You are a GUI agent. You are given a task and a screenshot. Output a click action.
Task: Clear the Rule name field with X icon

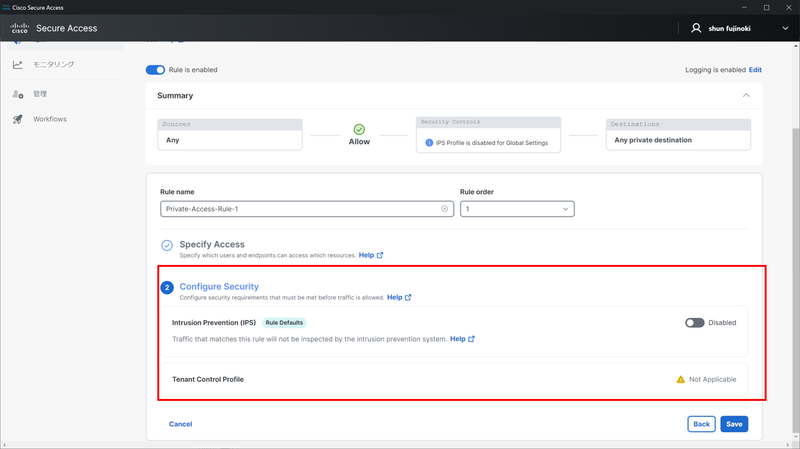444,209
